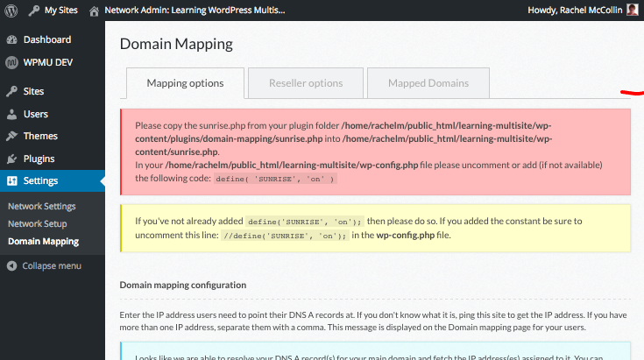Screen dimensions: 644x360
Task: Click define( 'SUNRISE', 'on' ) code in red notice
Action: click(275, 179)
